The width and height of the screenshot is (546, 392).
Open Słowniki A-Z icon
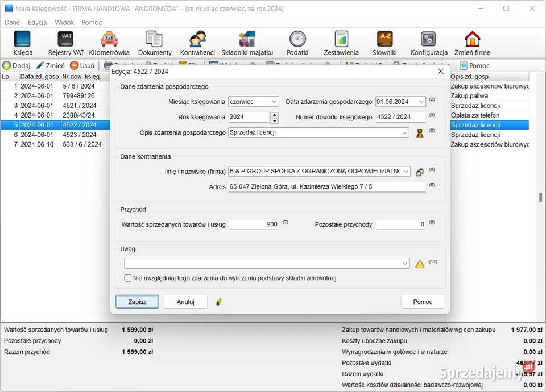[384, 39]
